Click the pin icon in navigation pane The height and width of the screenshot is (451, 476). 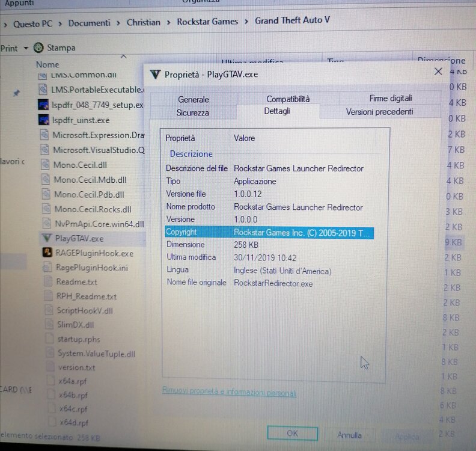point(16,93)
